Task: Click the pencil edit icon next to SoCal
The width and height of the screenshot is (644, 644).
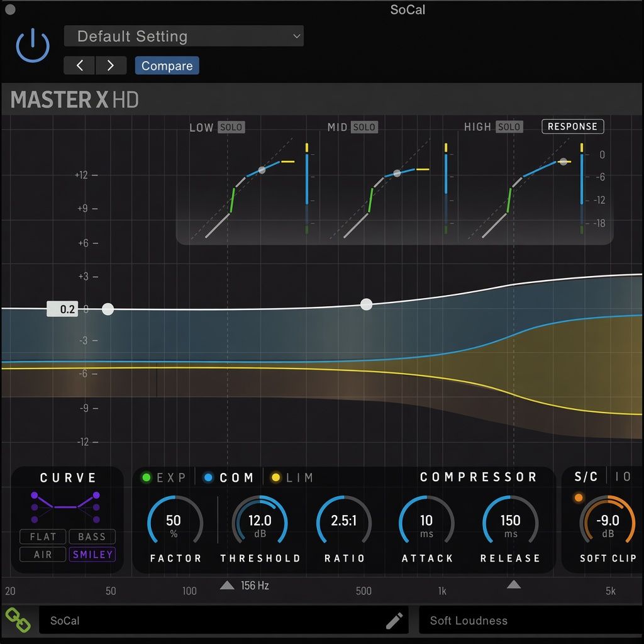Action: click(x=394, y=621)
